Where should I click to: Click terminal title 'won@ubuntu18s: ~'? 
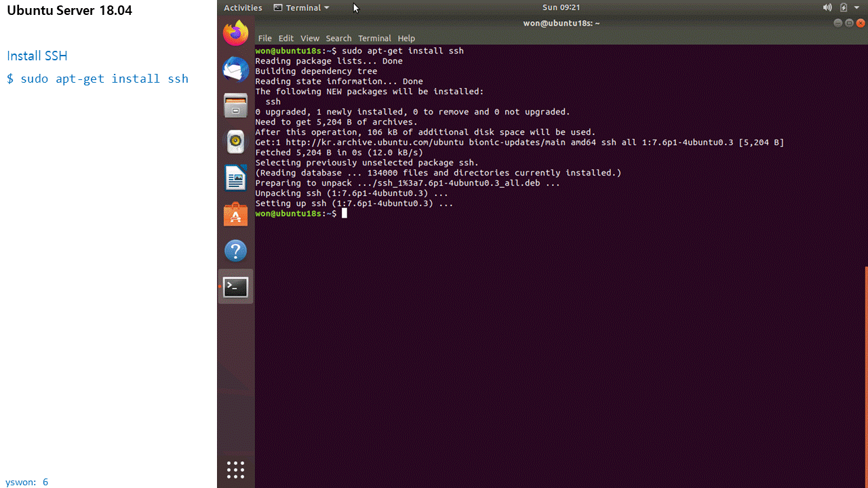click(x=561, y=23)
